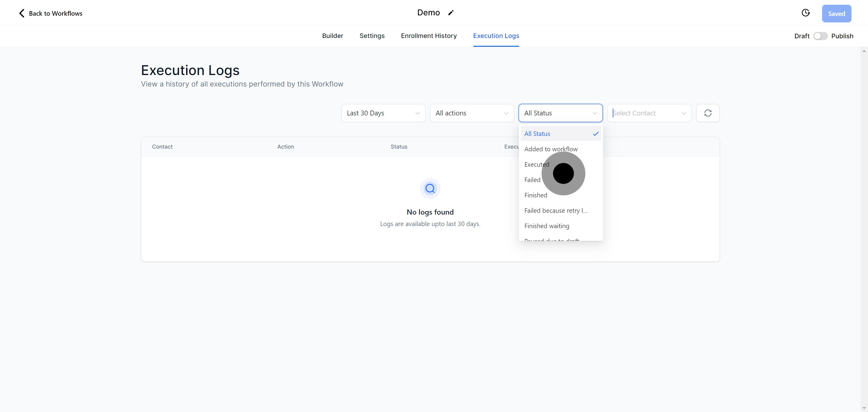This screenshot has width=868, height=412.
Task: Edit workflow name with pencil icon
Action: coord(451,13)
